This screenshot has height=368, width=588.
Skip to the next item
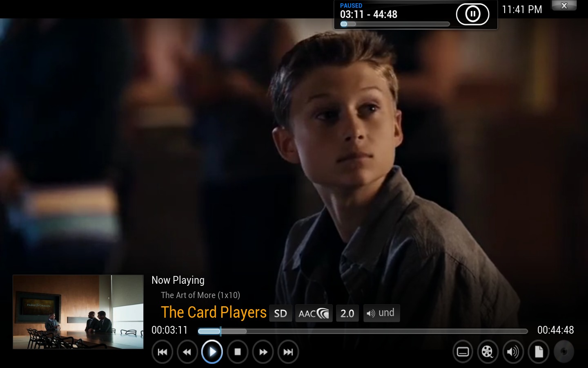(288, 352)
